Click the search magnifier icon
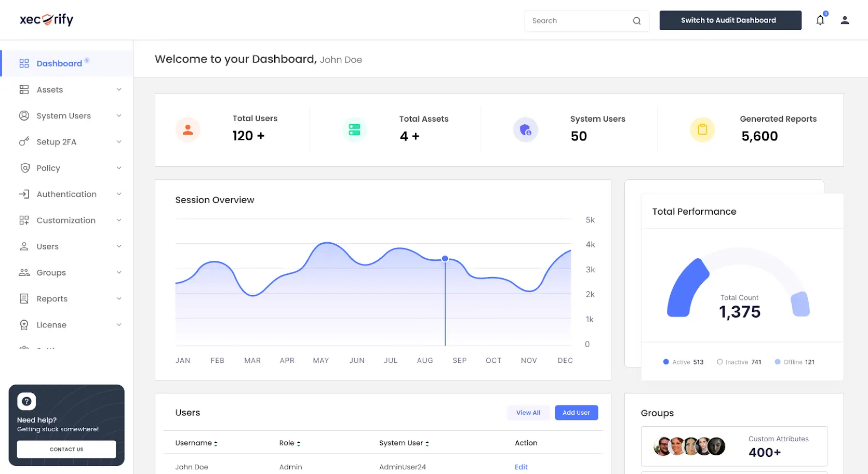 point(636,21)
